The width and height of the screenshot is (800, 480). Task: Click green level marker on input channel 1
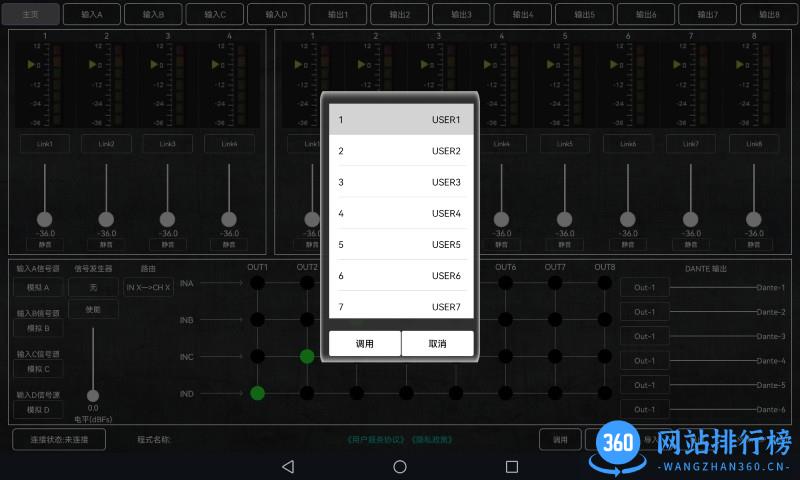coord(31,64)
